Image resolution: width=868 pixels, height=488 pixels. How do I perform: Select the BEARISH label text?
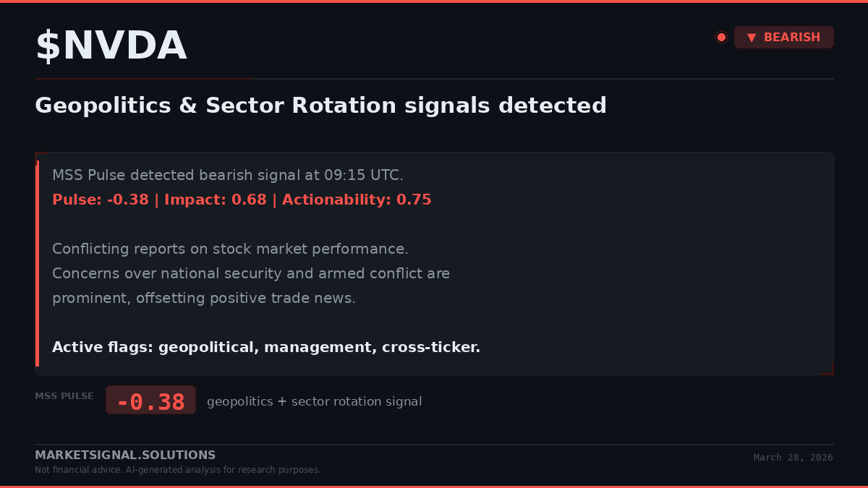click(791, 38)
